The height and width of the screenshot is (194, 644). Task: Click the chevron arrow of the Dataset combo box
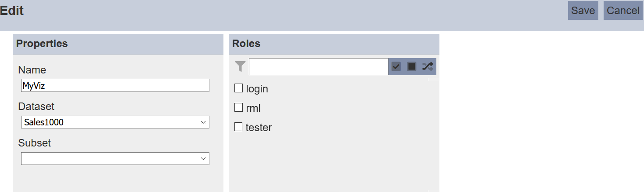203,122
